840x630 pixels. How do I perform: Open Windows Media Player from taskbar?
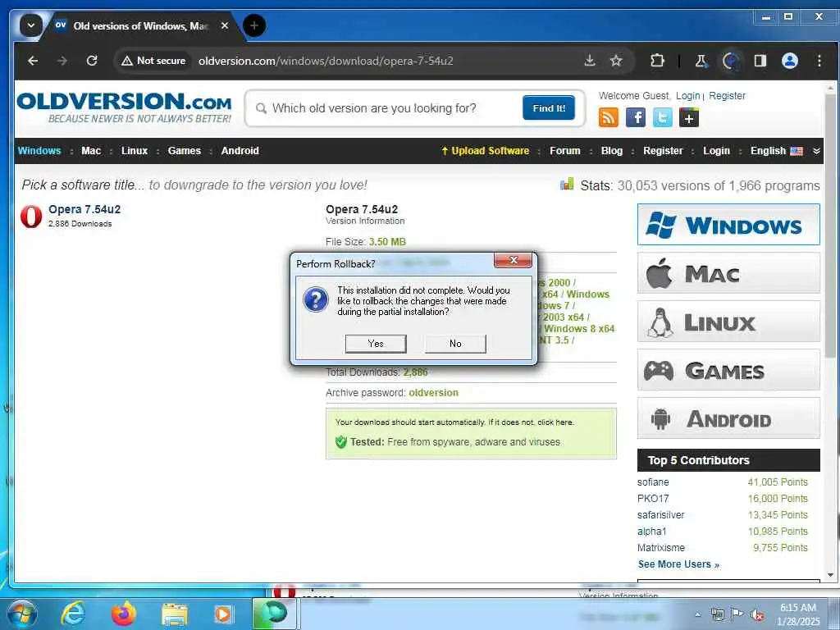[223, 614]
